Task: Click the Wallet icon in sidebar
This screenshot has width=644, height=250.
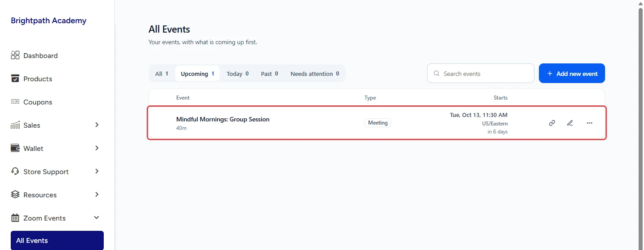Action: 15,148
